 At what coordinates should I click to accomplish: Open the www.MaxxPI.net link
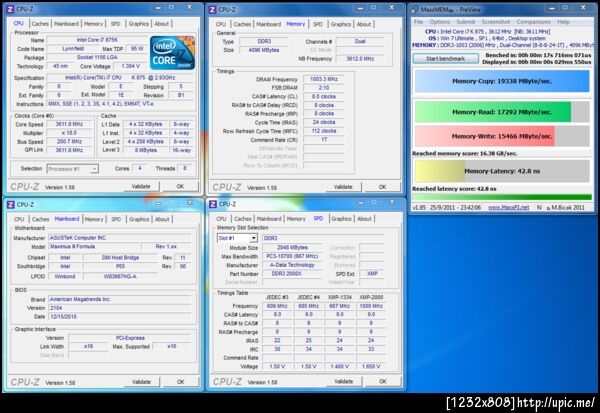pos(509,207)
